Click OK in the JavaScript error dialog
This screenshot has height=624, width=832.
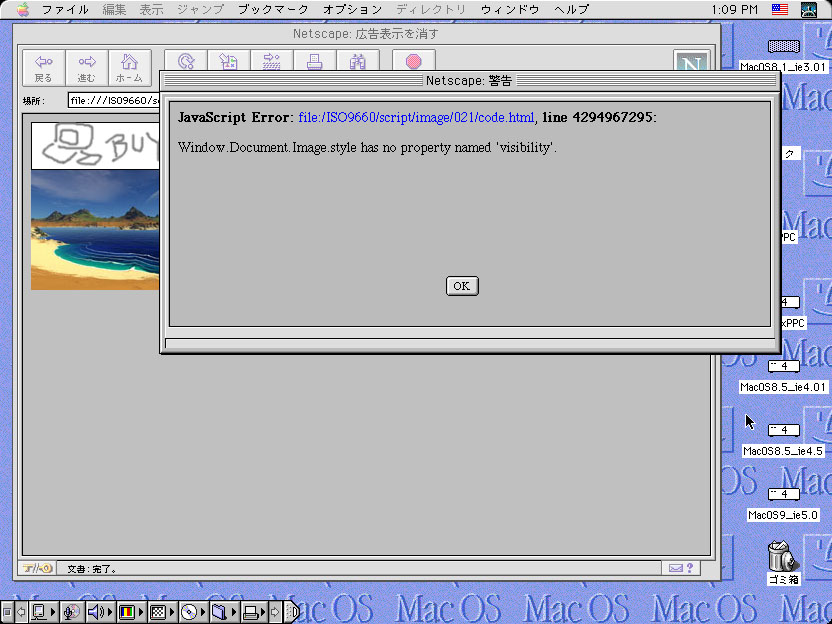tap(462, 286)
